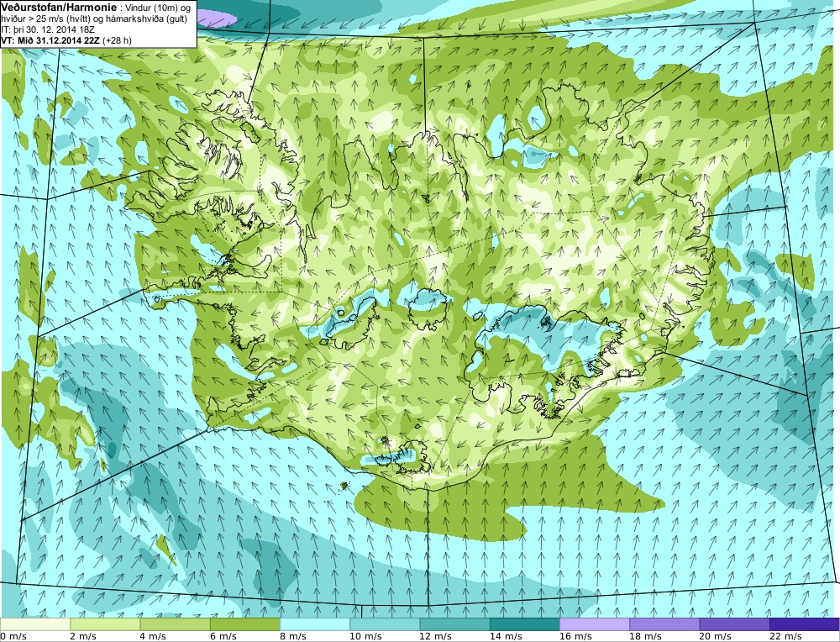Click the '4 m/s' legend label
Image resolution: width=840 pixels, height=642 pixels.
pos(153,636)
